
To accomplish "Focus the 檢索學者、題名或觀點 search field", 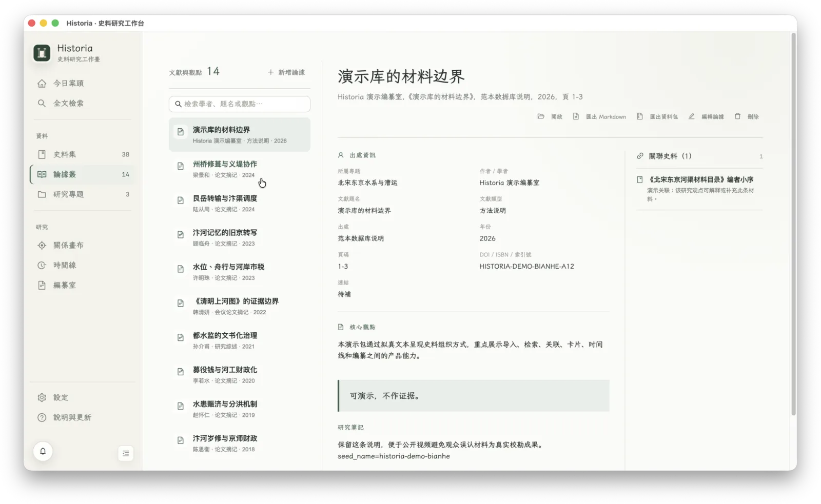I will (240, 104).
